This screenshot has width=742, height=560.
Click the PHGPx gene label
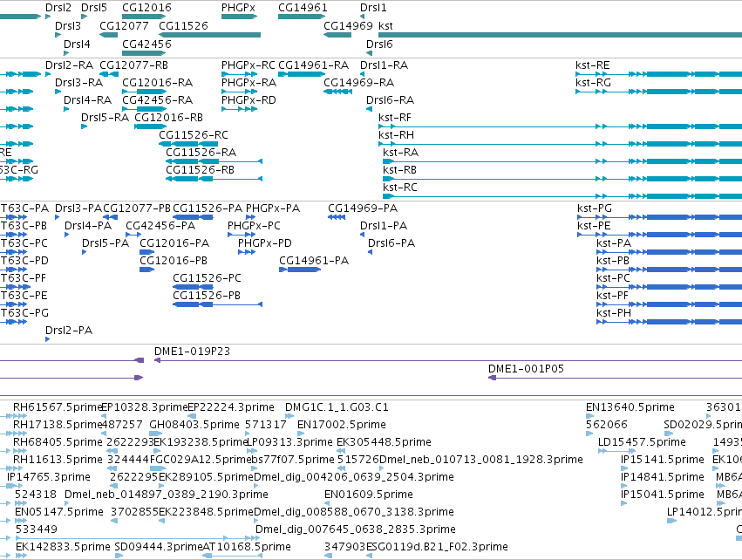(x=238, y=8)
